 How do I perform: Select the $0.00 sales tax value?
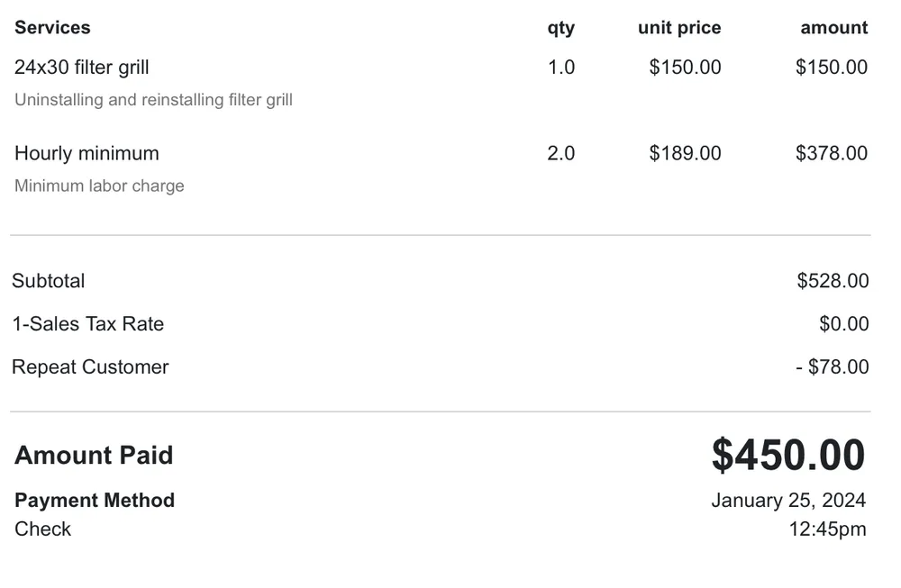click(x=843, y=324)
